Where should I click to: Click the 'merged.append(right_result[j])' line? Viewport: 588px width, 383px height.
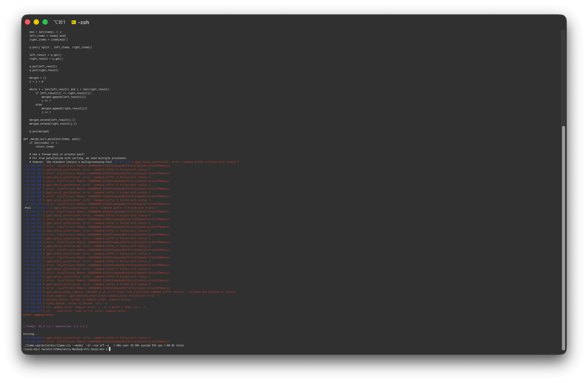coord(65,109)
